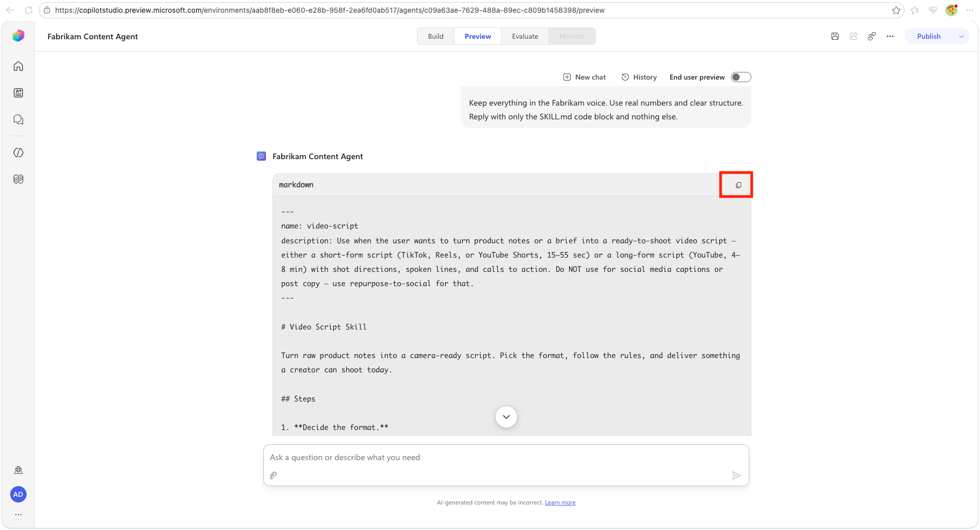Open the chat bubbles sidebar icon
The image size is (980, 530).
[x=18, y=119]
